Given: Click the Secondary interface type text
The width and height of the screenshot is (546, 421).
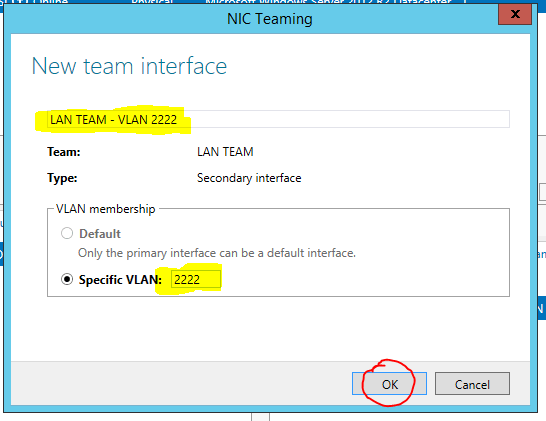Looking at the screenshot, I should pyautogui.click(x=249, y=178).
